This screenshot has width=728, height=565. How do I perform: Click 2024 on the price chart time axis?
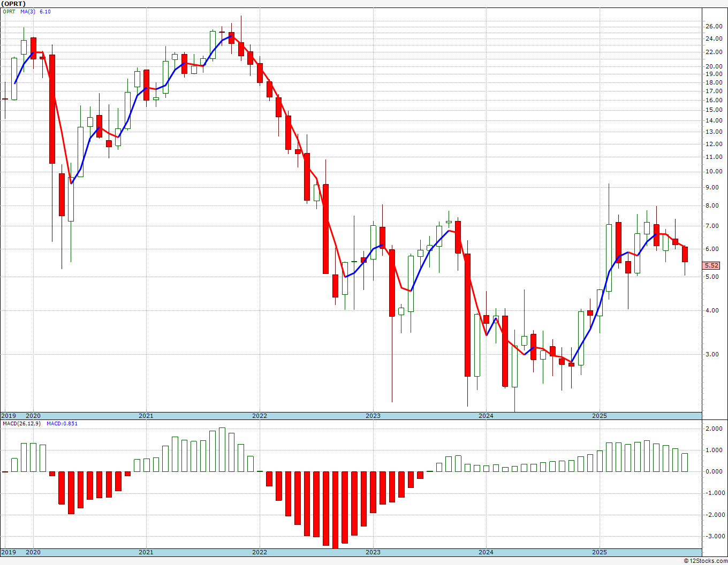tap(486, 416)
